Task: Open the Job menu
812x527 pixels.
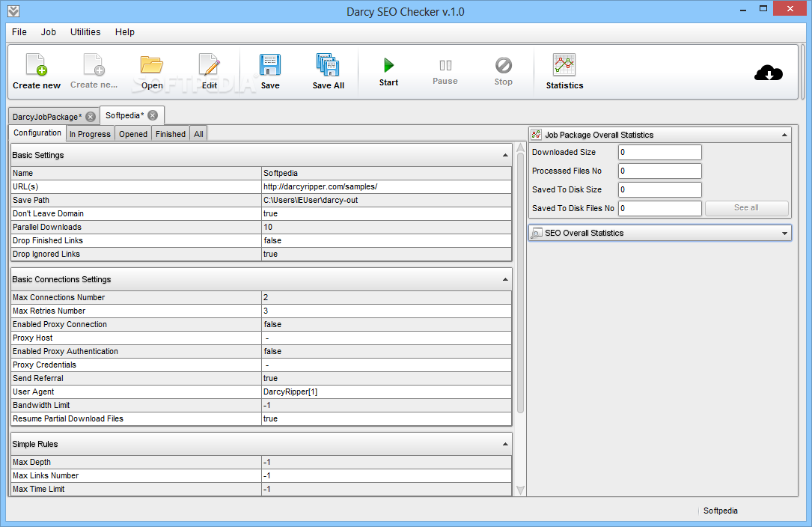Action: click(x=48, y=31)
